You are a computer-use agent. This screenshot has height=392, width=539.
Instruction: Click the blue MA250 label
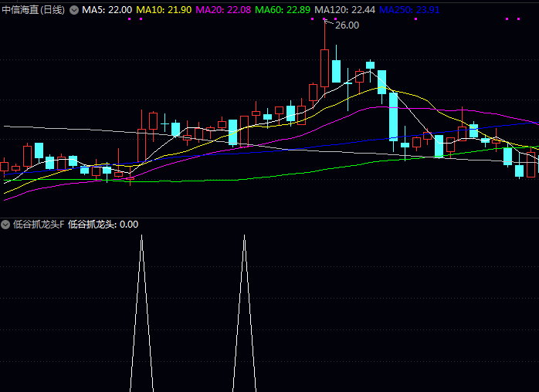pos(409,10)
